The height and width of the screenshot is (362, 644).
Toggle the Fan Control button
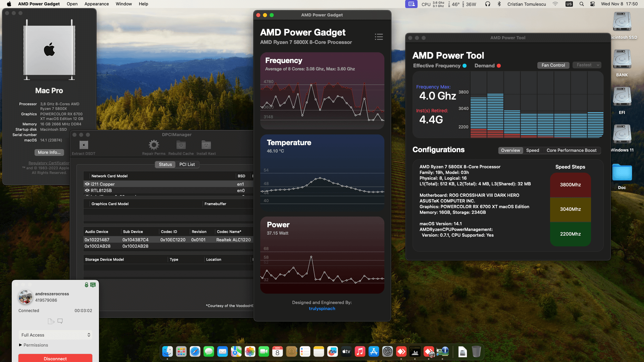point(553,65)
